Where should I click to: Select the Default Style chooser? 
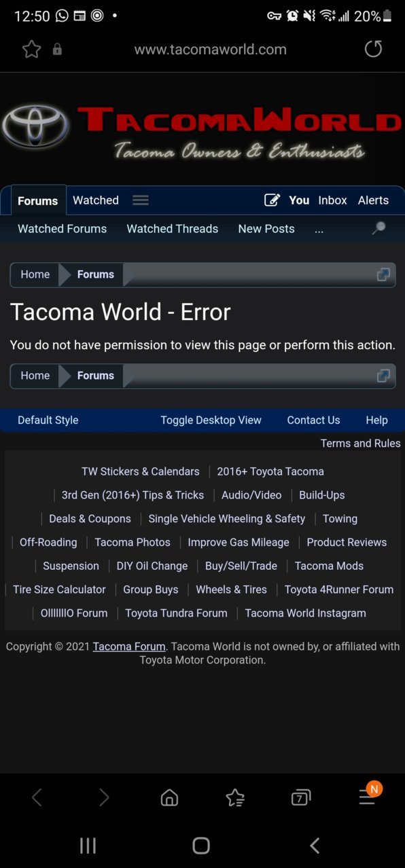tap(48, 420)
